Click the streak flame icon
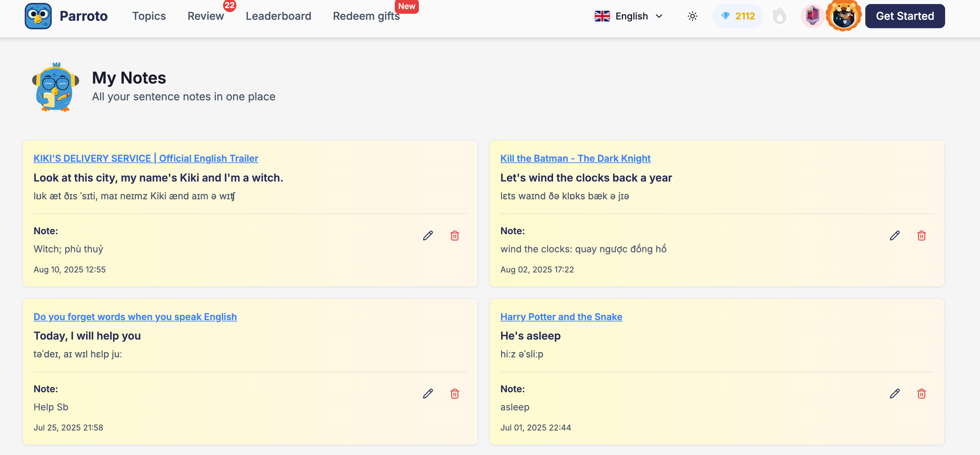 (x=780, y=16)
